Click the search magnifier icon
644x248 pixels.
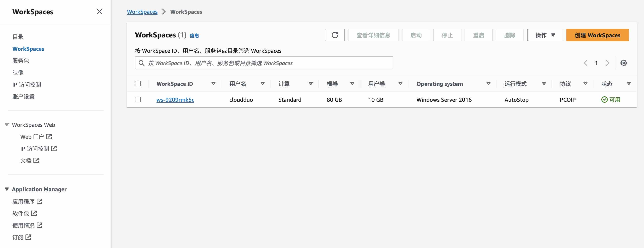tap(142, 63)
